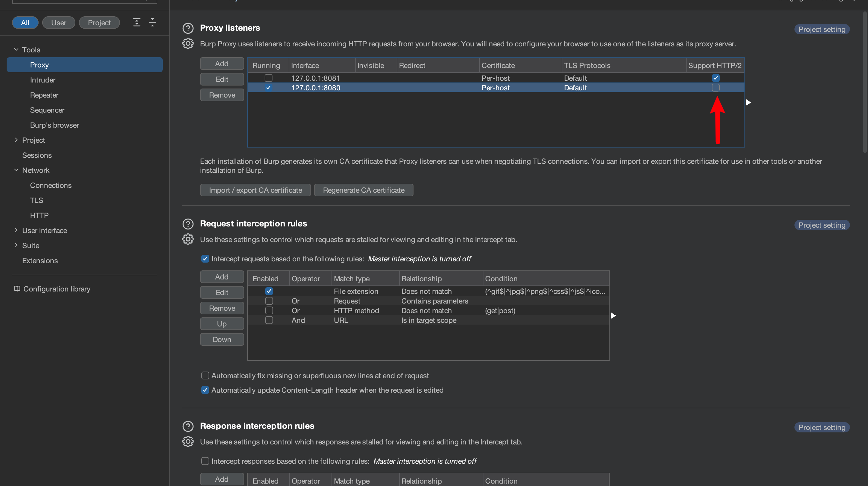Collapse the Network tree section
Image resolution: width=868 pixels, height=486 pixels.
pos(16,170)
